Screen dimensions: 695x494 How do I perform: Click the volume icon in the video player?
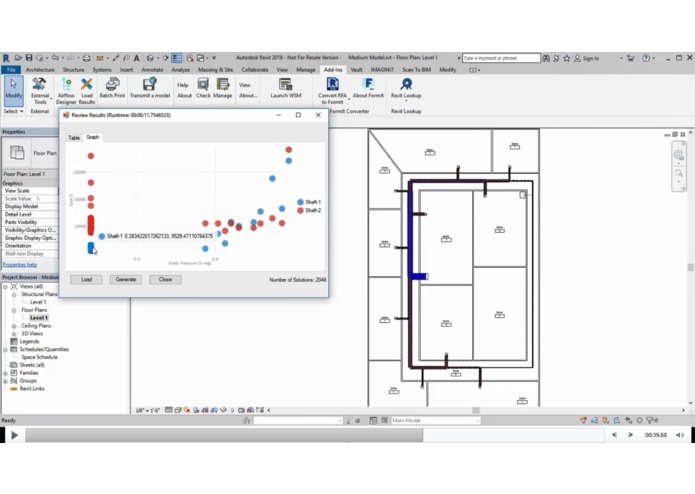(x=680, y=435)
